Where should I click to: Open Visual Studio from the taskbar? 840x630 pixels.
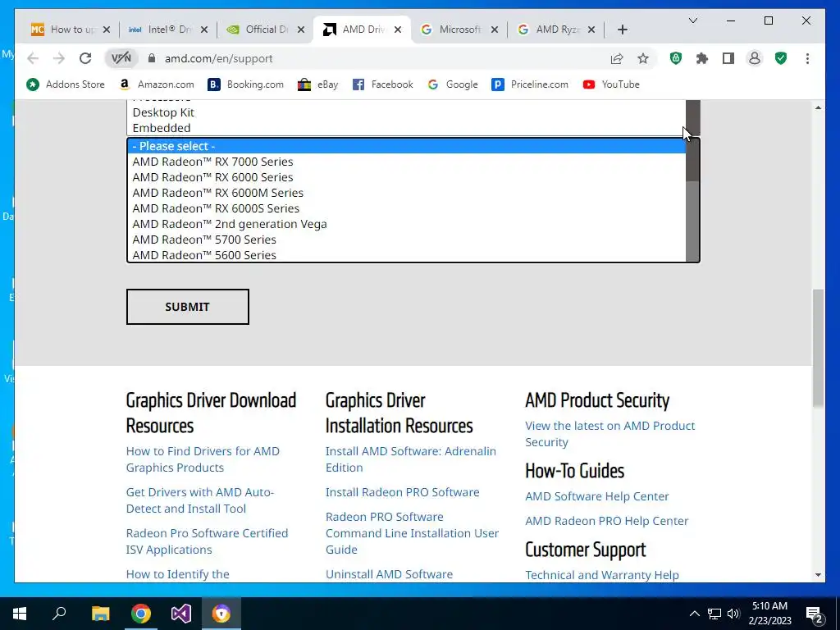181,614
